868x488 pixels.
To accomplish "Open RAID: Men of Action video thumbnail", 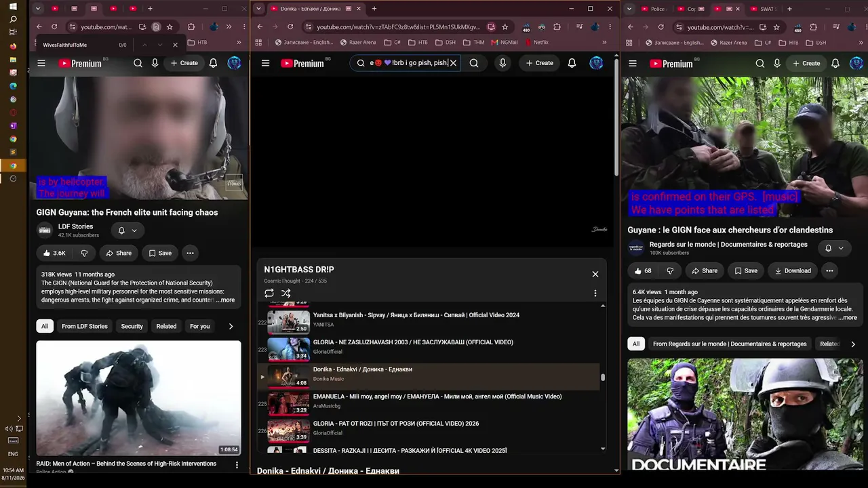I will [138, 398].
